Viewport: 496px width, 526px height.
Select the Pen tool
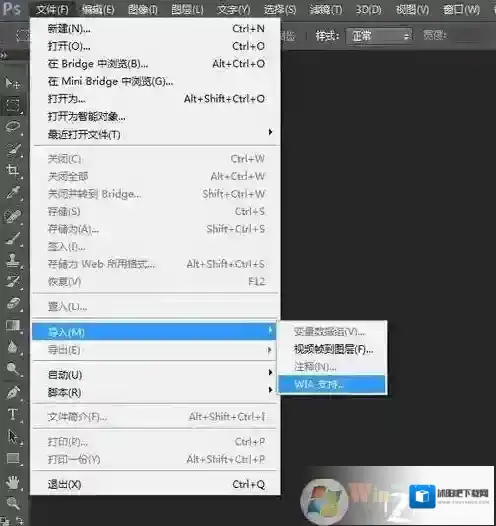click(13, 392)
